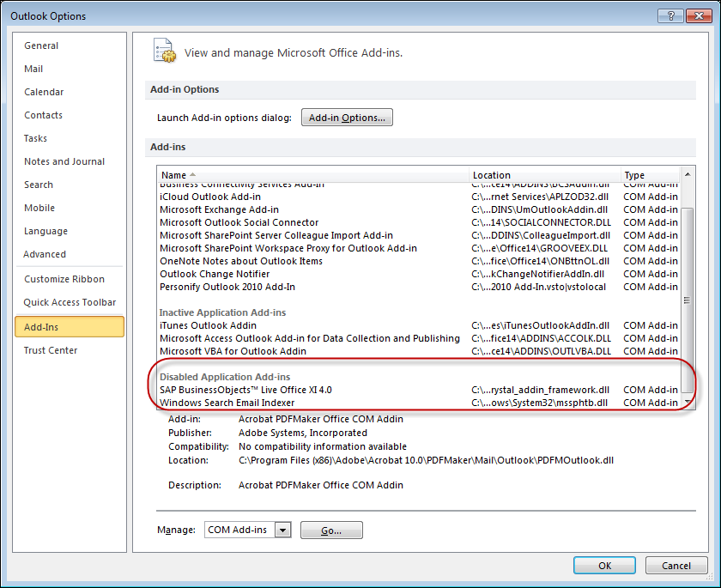Sort add-ins by the Name column
Viewport: 721px width, 588px height.
(312, 175)
